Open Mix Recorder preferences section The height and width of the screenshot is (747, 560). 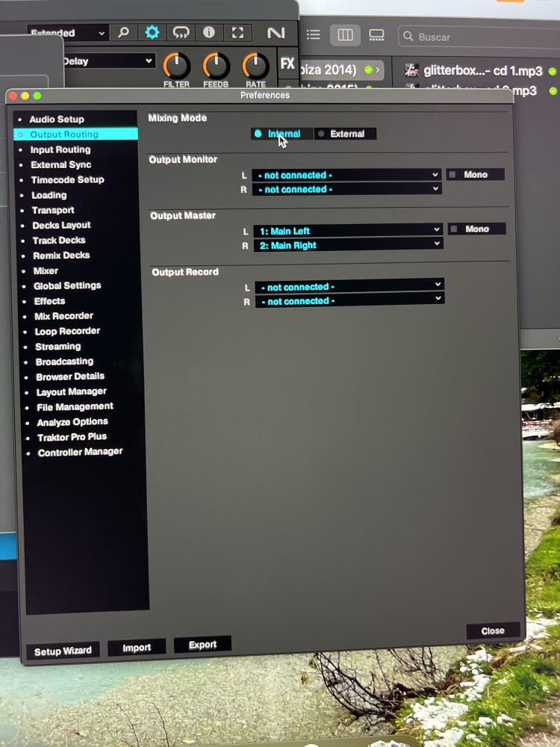pyautogui.click(x=63, y=316)
